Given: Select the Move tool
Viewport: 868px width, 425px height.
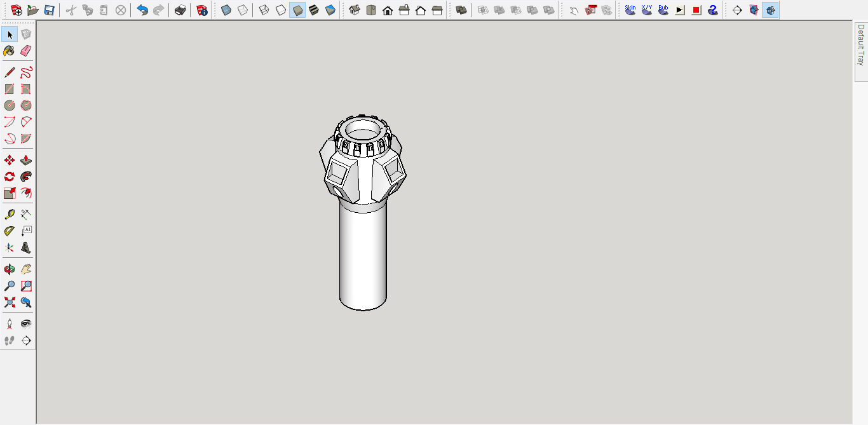Looking at the screenshot, I should coord(10,160).
